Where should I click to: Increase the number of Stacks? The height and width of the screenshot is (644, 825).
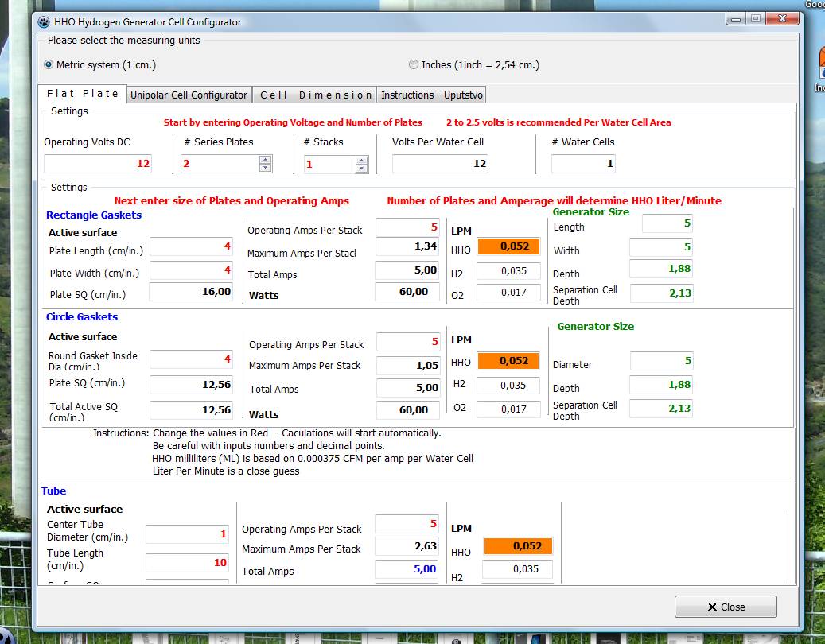(362, 160)
